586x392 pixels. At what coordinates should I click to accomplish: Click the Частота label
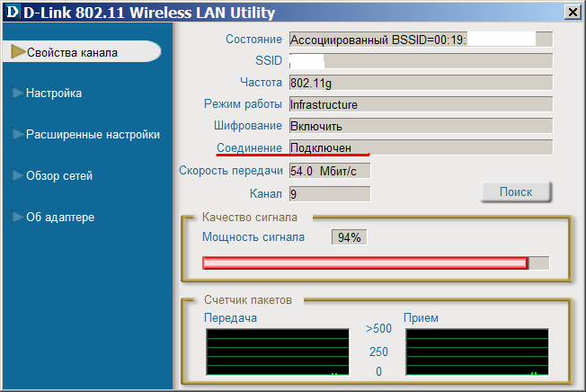pyautogui.click(x=261, y=82)
